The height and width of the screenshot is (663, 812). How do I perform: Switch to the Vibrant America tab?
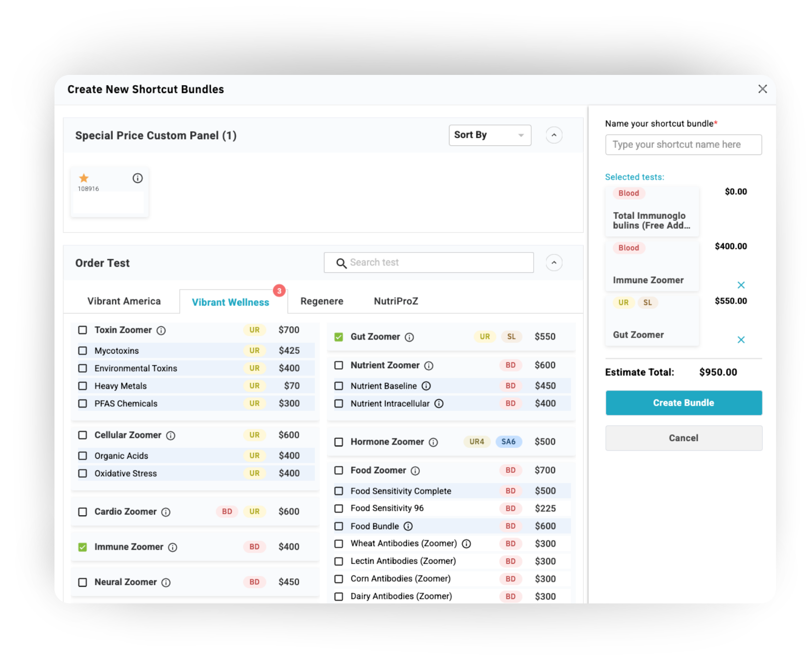(124, 301)
